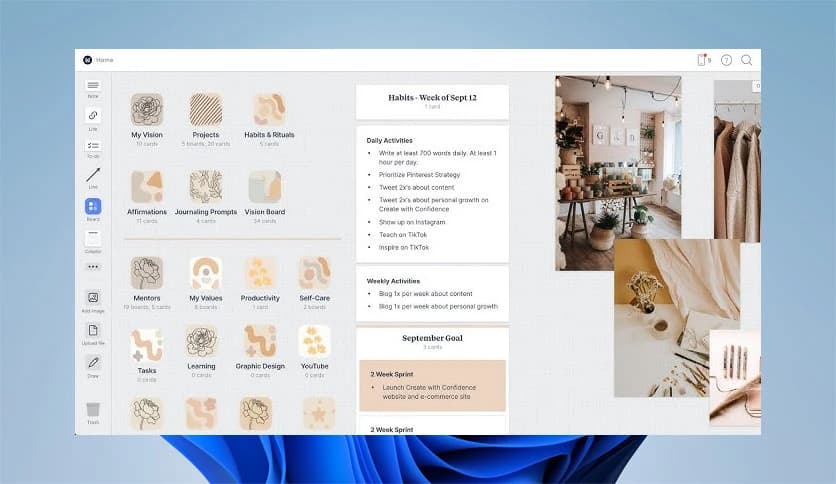Viewport: 836px width, 484px height.
Task: Go to the Home breadcrumb
Action: click(x=104, y=60)
